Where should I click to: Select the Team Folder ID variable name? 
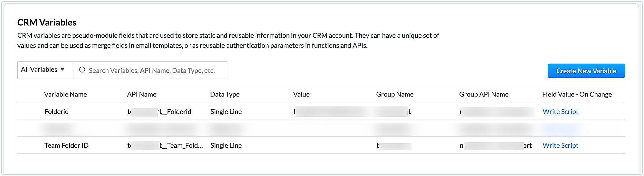(66, 145)
